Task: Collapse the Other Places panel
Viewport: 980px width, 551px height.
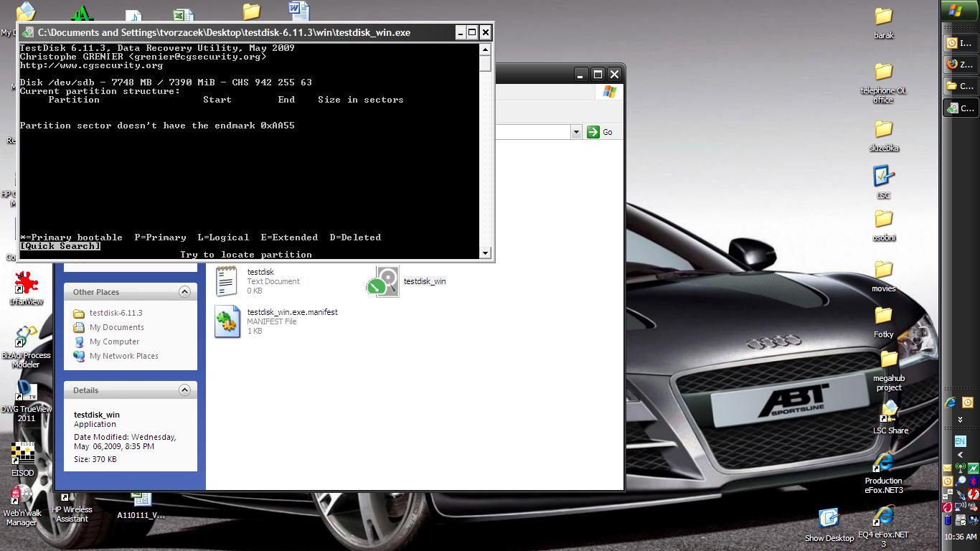Action: point(184,292)
